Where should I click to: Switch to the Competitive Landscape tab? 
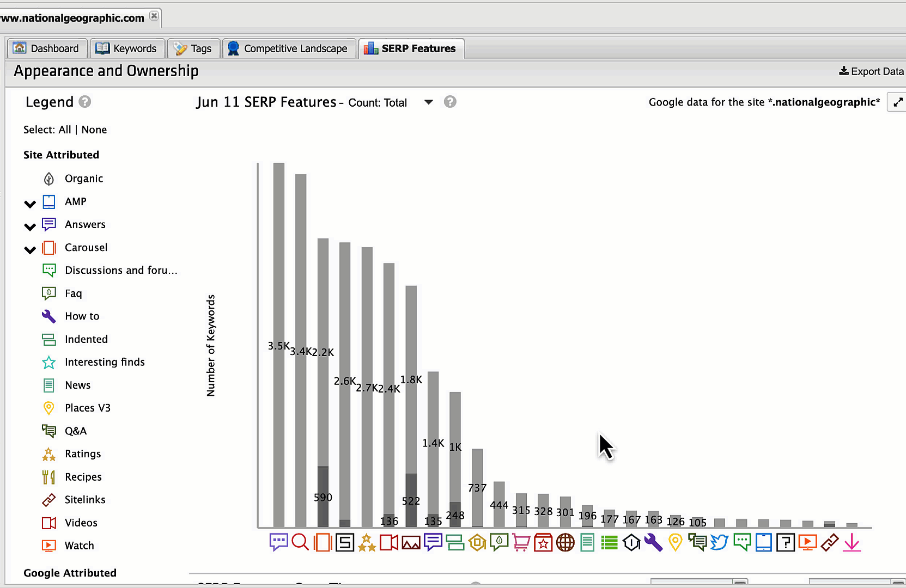tap(289, 48)
